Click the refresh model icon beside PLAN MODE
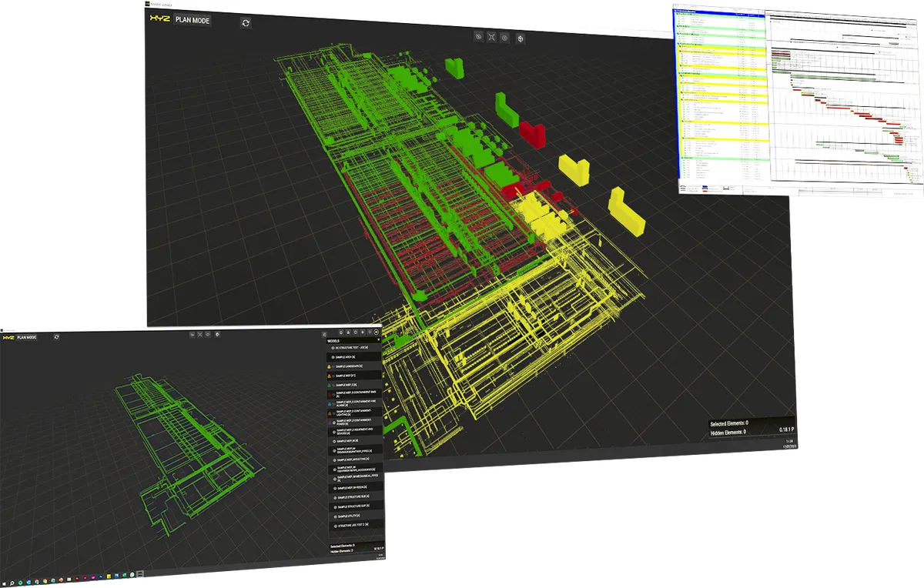 (x=246, y=22)
